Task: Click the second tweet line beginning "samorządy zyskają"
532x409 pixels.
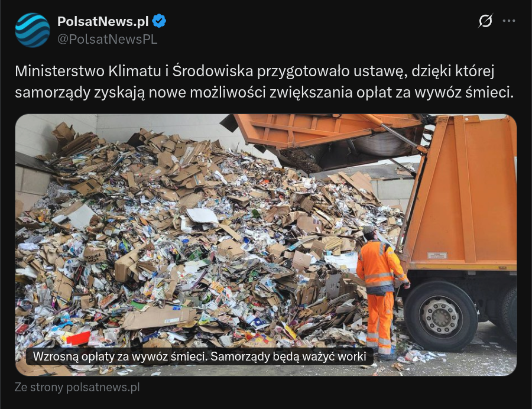Action: [x=264, y=92]
